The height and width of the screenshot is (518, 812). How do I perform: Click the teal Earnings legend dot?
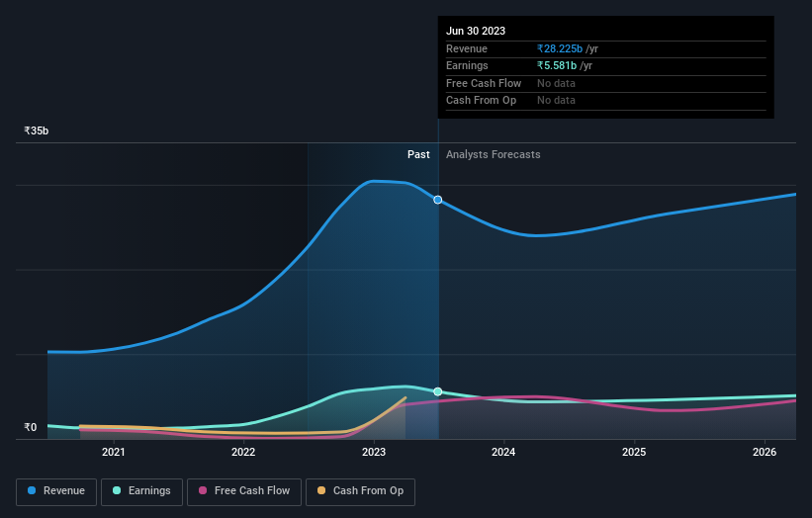click(x=117, y=490)
